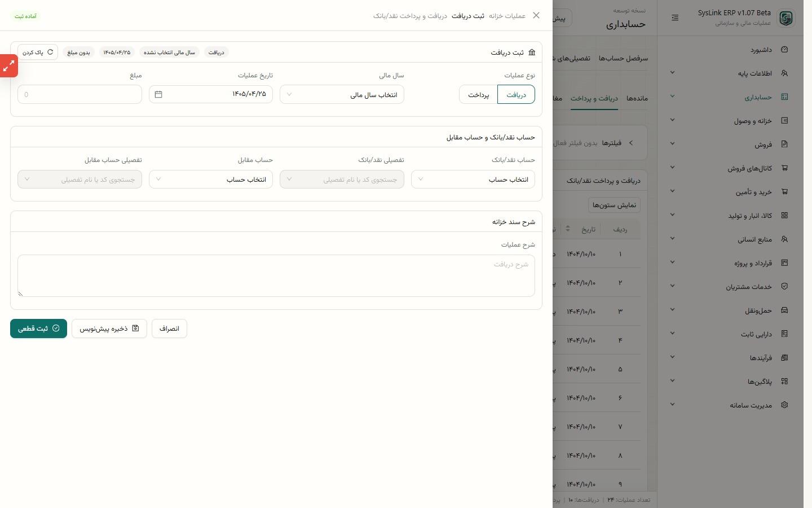This screenshot has width=812, height=508.
Task: Switch to the مانده‌ها tab
Action: pos(637,98)
